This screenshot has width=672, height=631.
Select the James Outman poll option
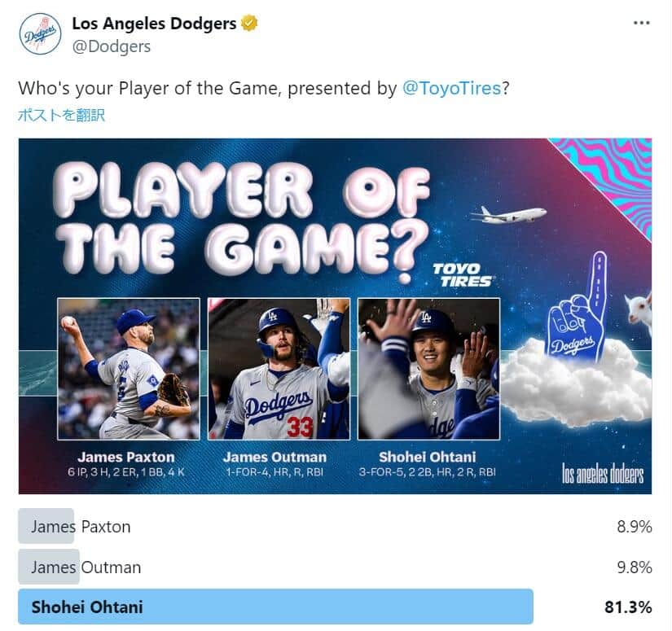click(x=86, y=567)
